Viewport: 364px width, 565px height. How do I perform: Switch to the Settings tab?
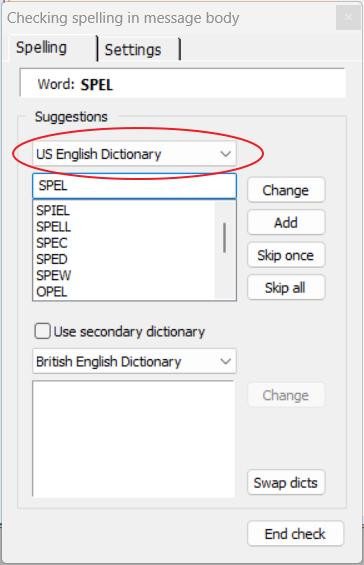(133, 50)
